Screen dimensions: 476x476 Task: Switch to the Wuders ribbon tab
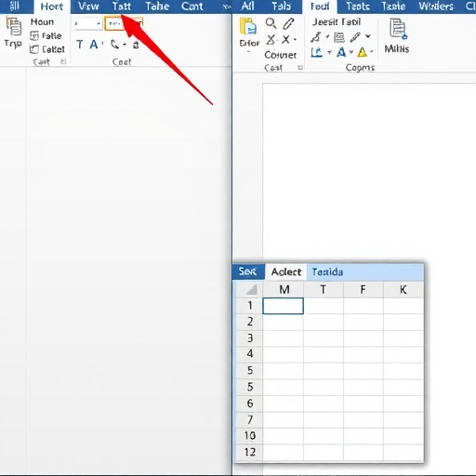click(436, 7)
